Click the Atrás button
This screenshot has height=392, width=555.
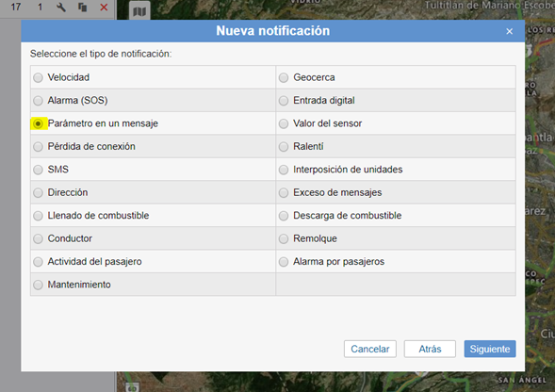pos(430,350)
